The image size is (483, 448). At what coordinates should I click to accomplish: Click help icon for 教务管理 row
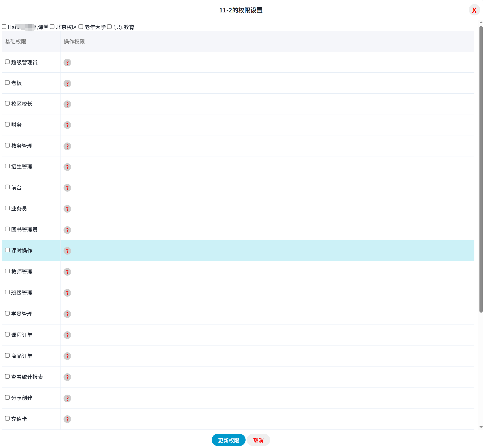[x=67, y=146]
